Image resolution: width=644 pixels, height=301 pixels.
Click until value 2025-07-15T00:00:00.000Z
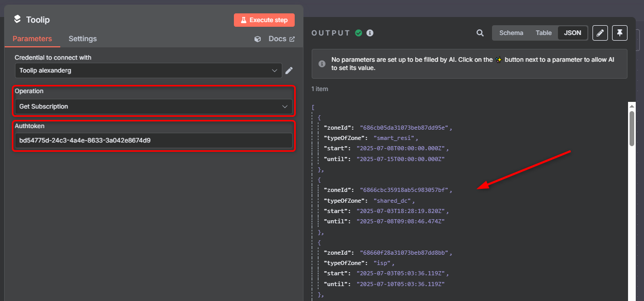[400, 159]
